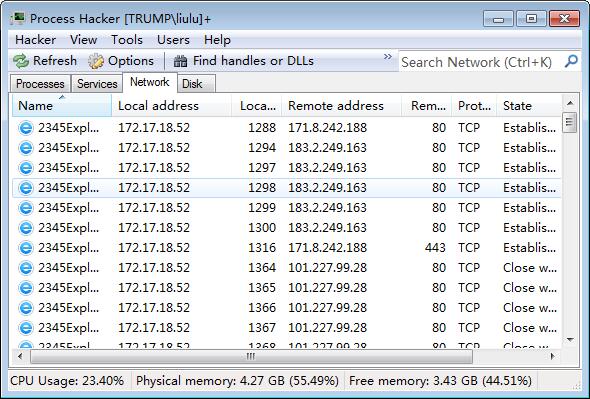Click 101.227.99.28 in local port 1364 row
This screenshot has width=590, height=399.
327,268
